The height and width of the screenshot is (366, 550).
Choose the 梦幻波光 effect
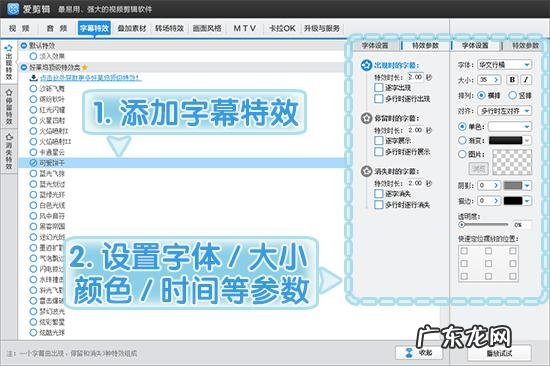[x=33, y=311]
